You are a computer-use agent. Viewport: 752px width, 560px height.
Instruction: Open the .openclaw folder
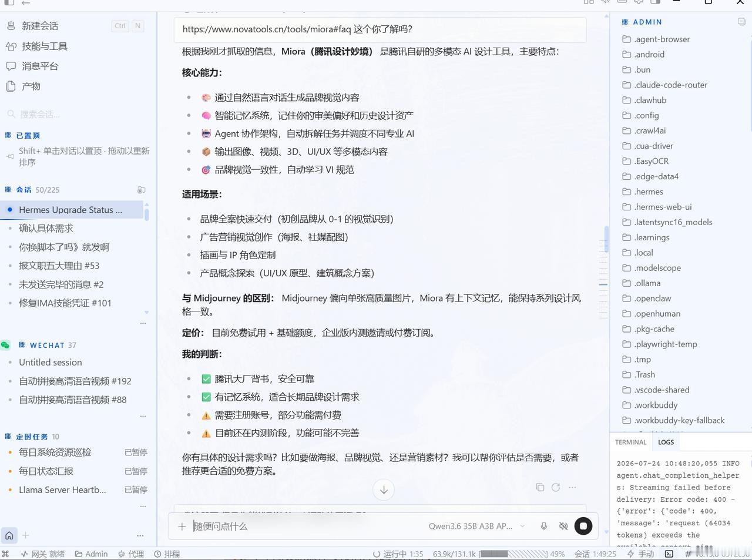[x=652, y=299]
